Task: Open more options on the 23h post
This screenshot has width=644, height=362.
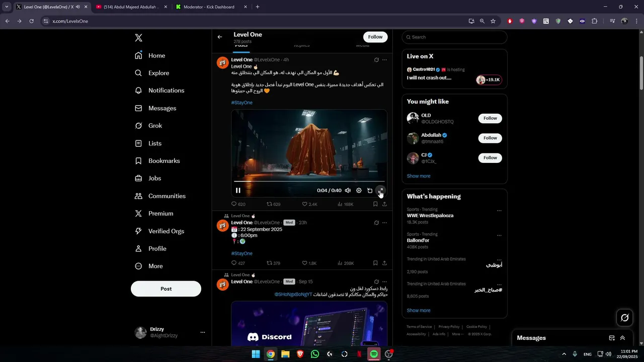Action: point(384,223)
